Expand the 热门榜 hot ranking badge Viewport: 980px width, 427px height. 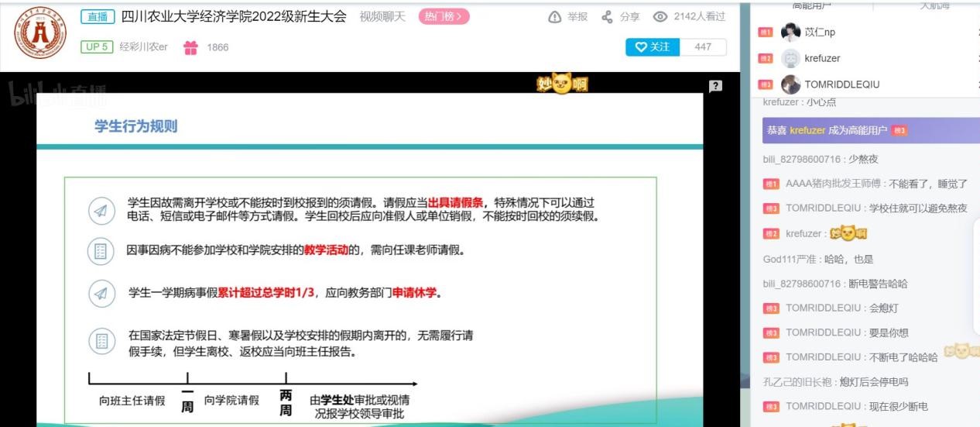444,16
